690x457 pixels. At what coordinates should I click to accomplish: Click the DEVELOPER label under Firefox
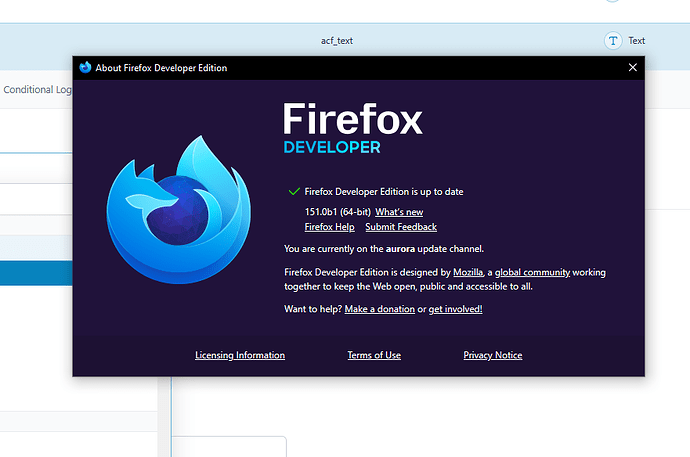coord(332,147)
